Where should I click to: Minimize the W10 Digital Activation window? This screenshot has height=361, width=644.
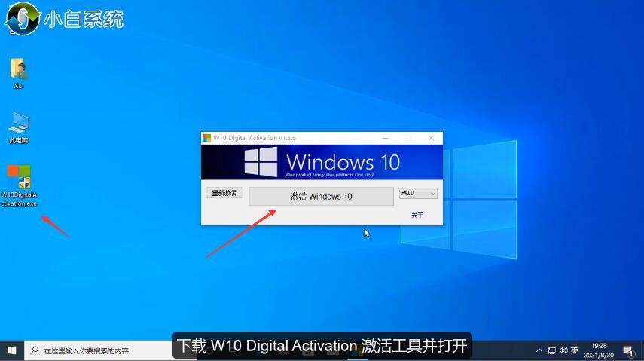click(x=385, y=138)
